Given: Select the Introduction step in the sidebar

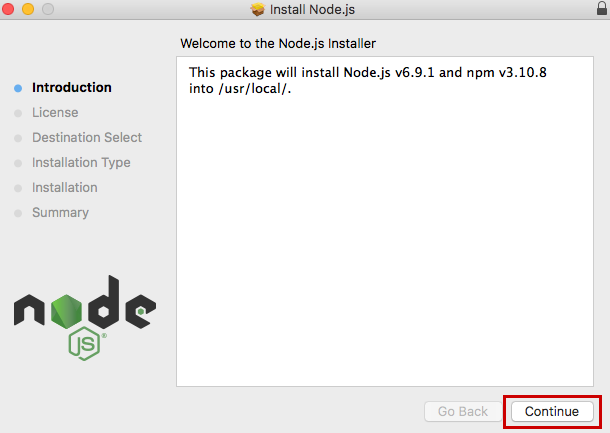Looking at the screenshot, I should tap(72, 88).
